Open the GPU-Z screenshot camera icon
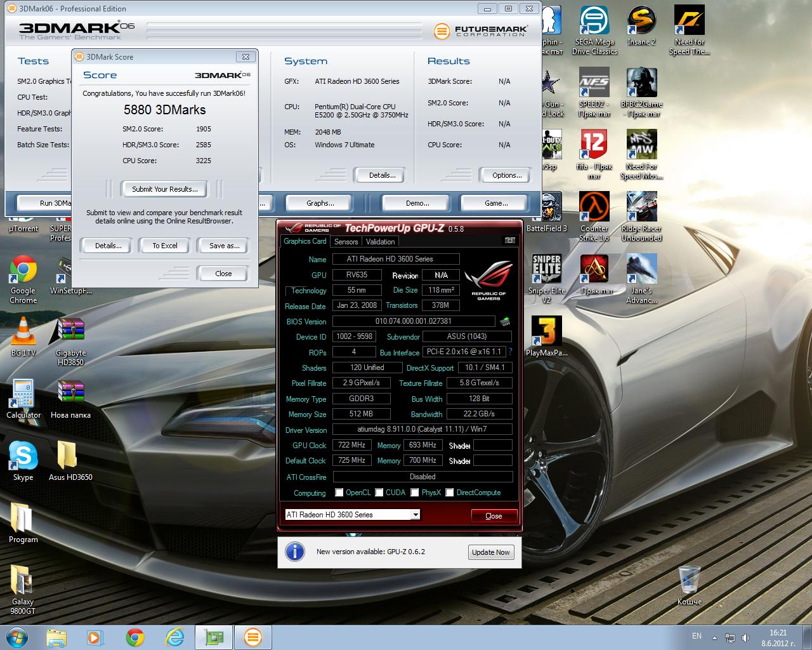This screenshot has height=650, width=812. point(509,241)
